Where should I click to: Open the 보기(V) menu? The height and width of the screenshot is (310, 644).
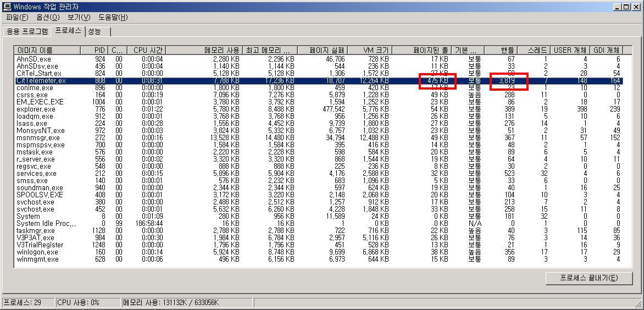pyautogui.click(x=79, y=17)
